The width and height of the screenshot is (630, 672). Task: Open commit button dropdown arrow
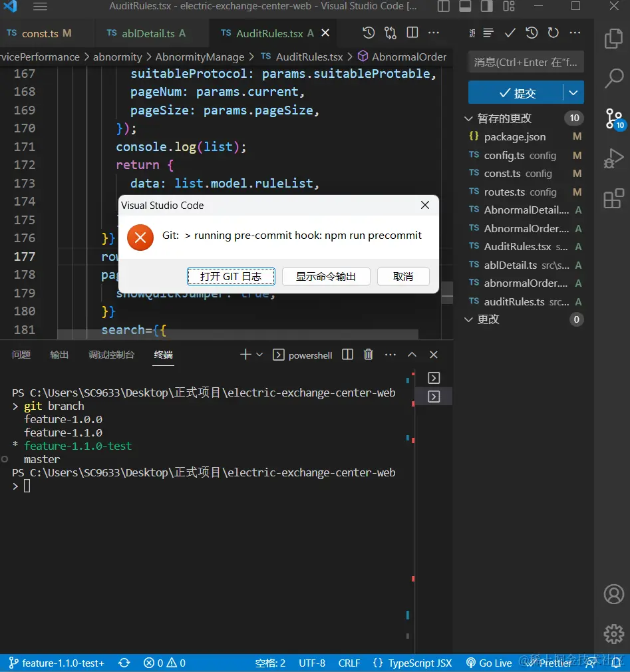click(x=573, y=92)
